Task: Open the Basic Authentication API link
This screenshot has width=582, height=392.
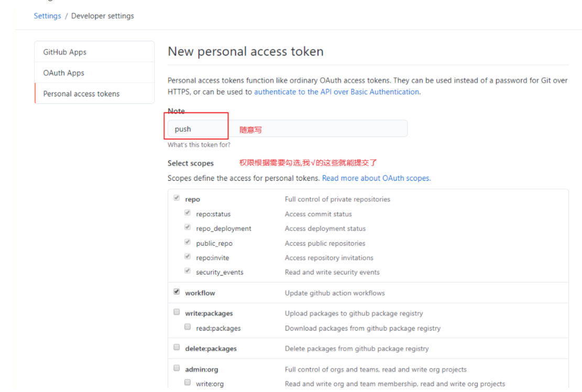Action: 336,92
